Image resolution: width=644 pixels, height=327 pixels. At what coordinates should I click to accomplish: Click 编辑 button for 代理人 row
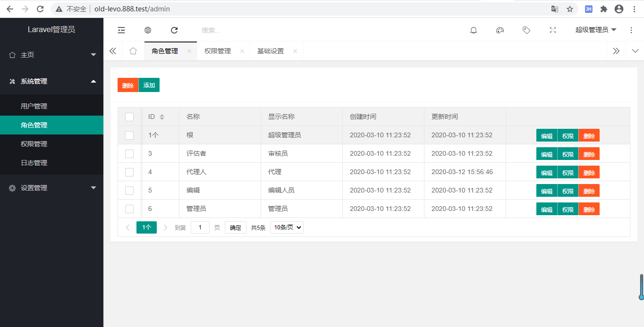546,172
